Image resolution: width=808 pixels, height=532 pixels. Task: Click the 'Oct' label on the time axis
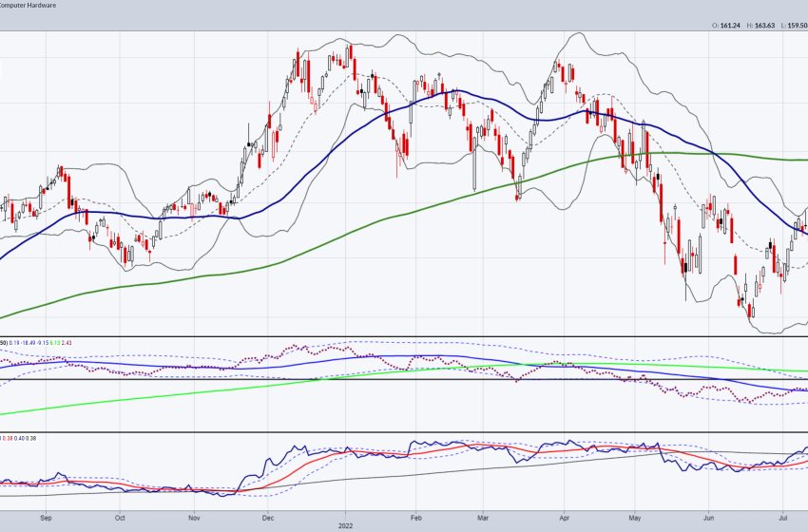pos(120,518)
